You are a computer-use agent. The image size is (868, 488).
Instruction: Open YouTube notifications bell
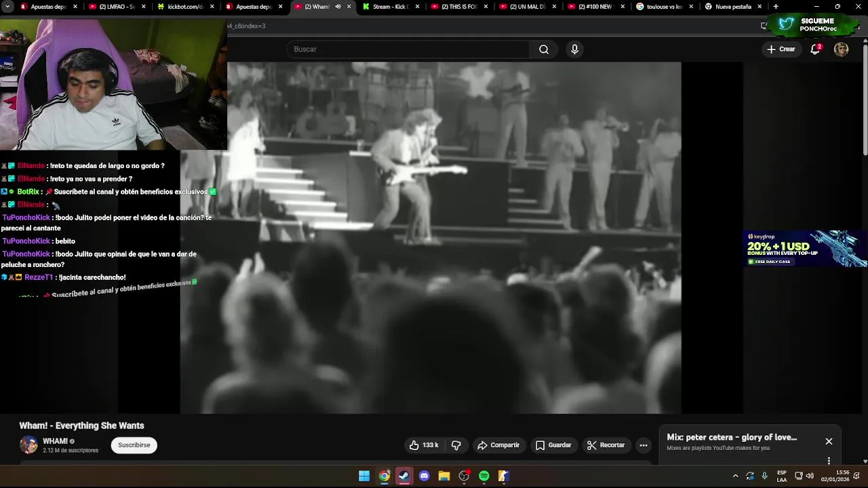(x=816, y=49)
